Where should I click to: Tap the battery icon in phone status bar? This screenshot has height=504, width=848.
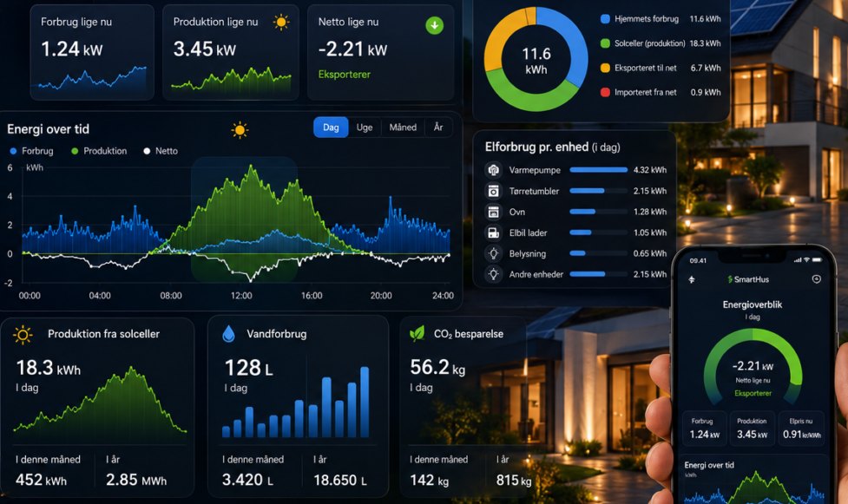coord(817,260)
